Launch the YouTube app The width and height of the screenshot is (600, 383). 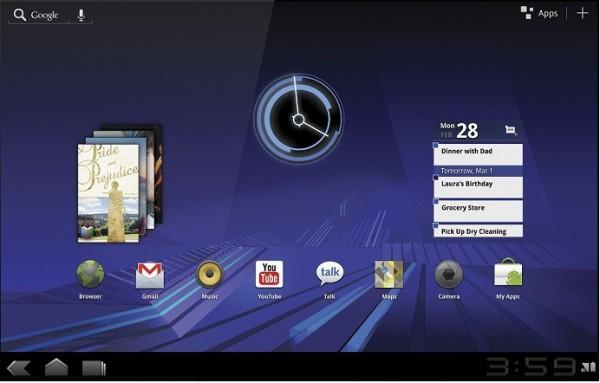coord(269,274)
